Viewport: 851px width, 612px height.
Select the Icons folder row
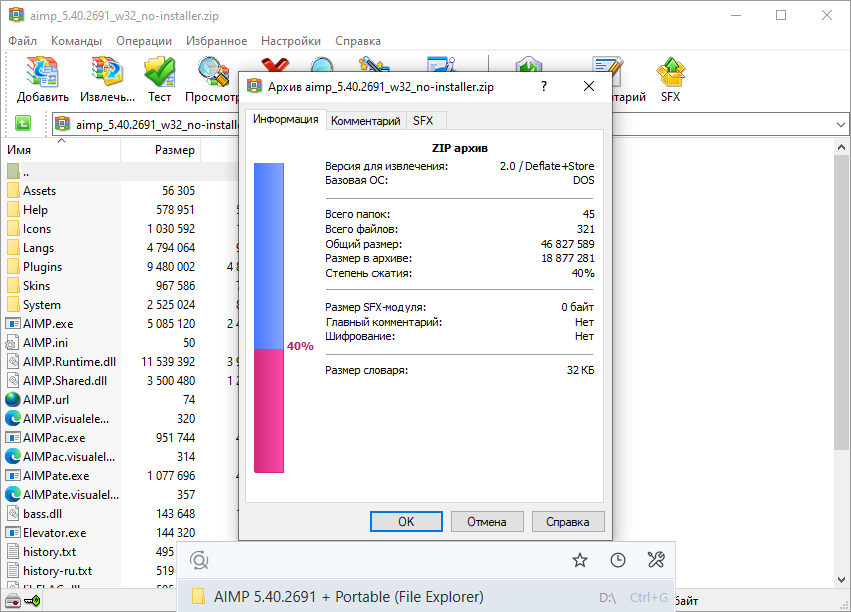coord(121,228)
